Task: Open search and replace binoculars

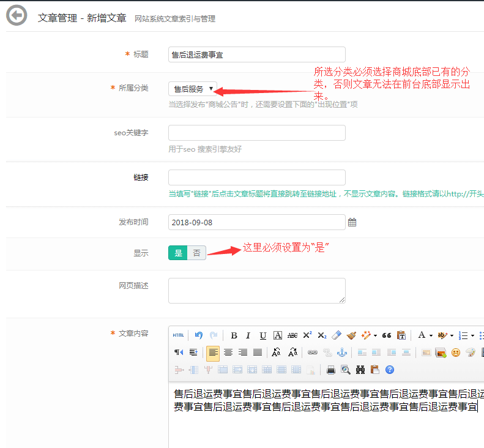Action: point(360,370)
